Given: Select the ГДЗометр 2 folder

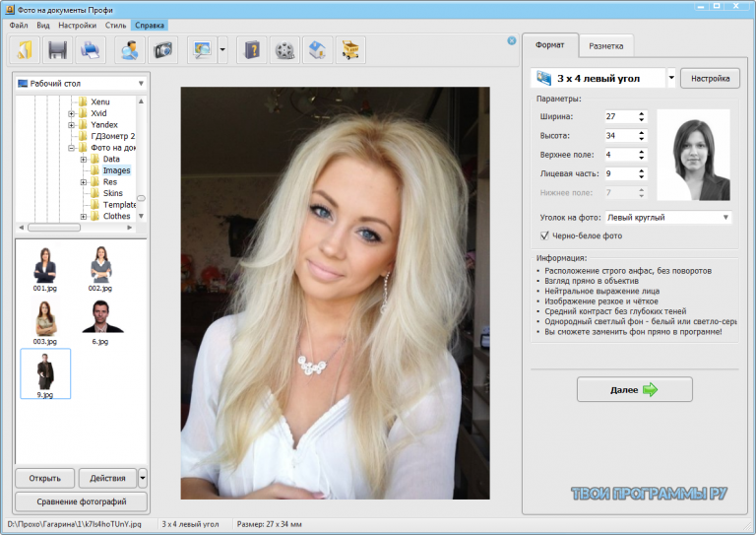Looking at the screenshot, I should 113,136.
